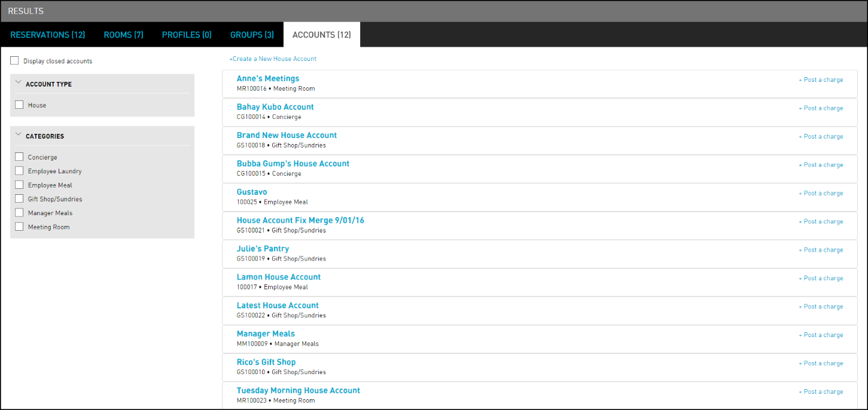
Task: Open the Manager Meals account
Action: click(266, 333)
